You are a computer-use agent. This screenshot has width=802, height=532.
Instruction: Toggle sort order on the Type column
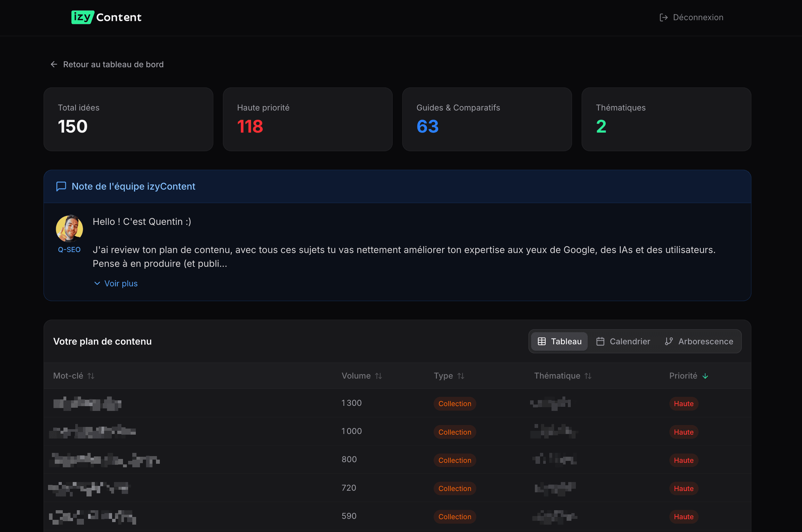click(460, 376)
